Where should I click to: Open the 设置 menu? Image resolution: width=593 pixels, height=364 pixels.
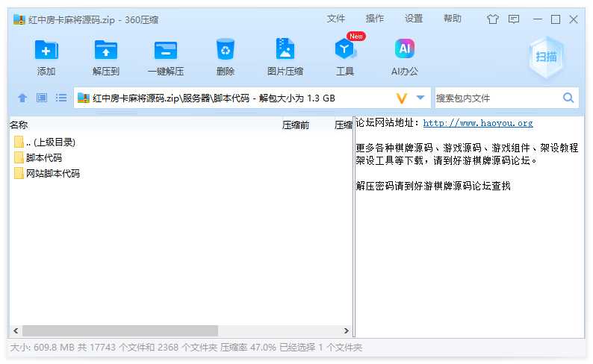[414, 19]
